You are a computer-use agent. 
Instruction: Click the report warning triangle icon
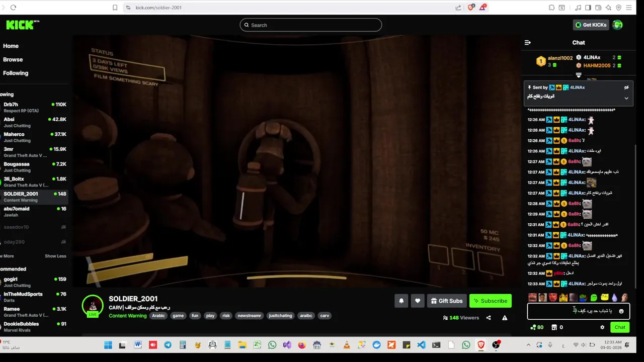(x=505, y=318)
